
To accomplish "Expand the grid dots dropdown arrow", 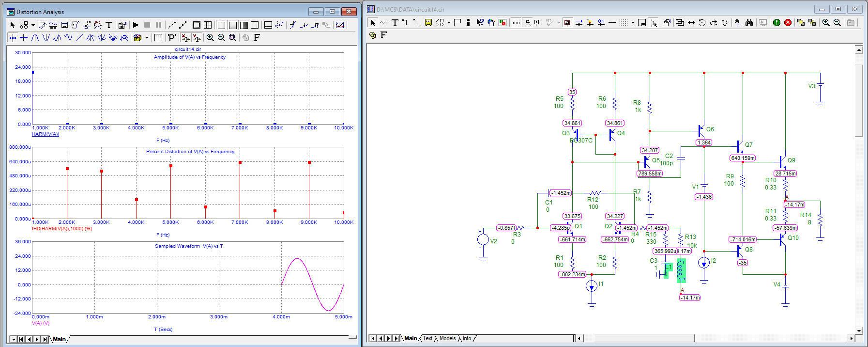I will point(633,23).
